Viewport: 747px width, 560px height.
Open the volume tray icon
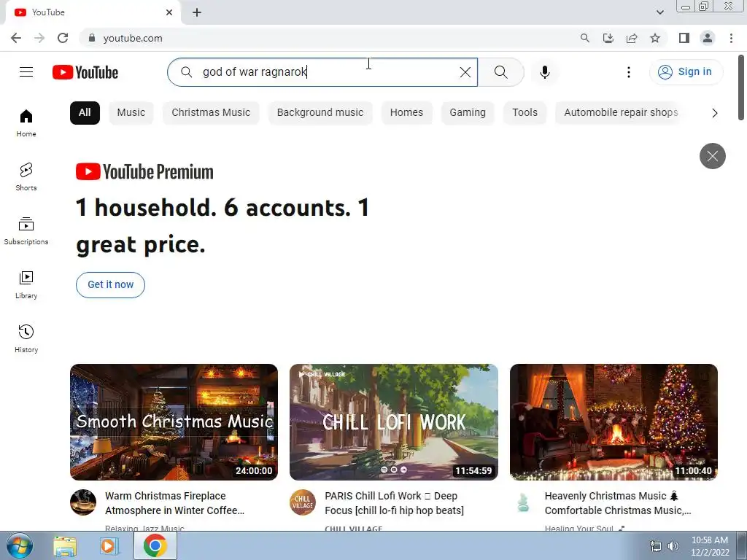(673, 546)
